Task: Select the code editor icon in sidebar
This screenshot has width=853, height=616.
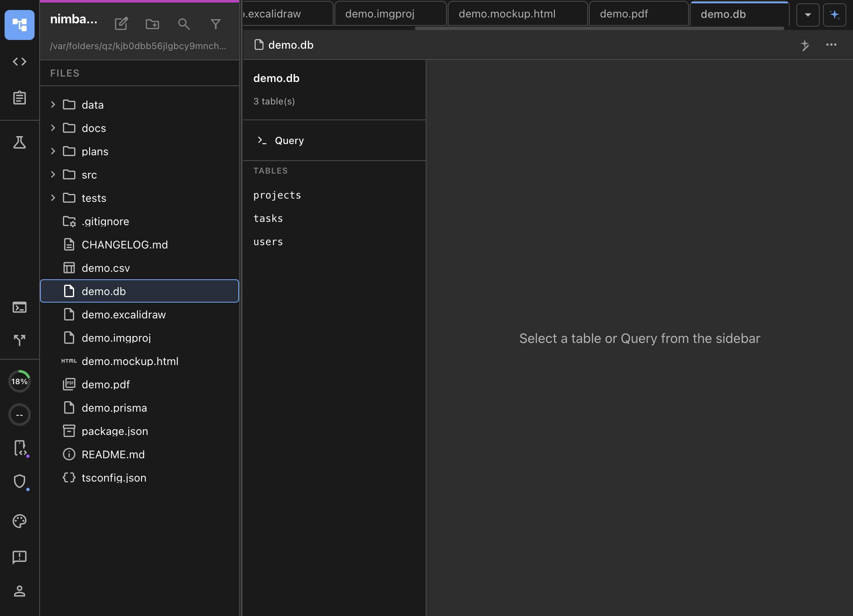Action: click(19, 62)
